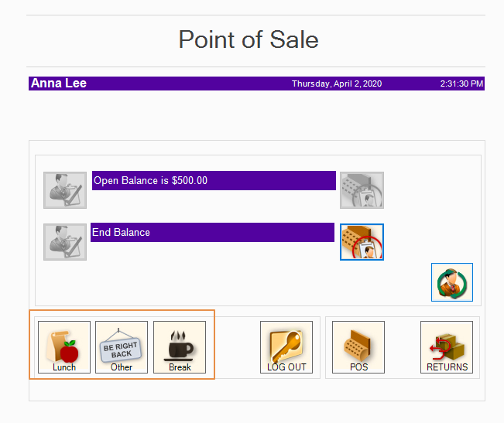
Task: Click the Anna Lee user name
Action: (x=59, y=84)
